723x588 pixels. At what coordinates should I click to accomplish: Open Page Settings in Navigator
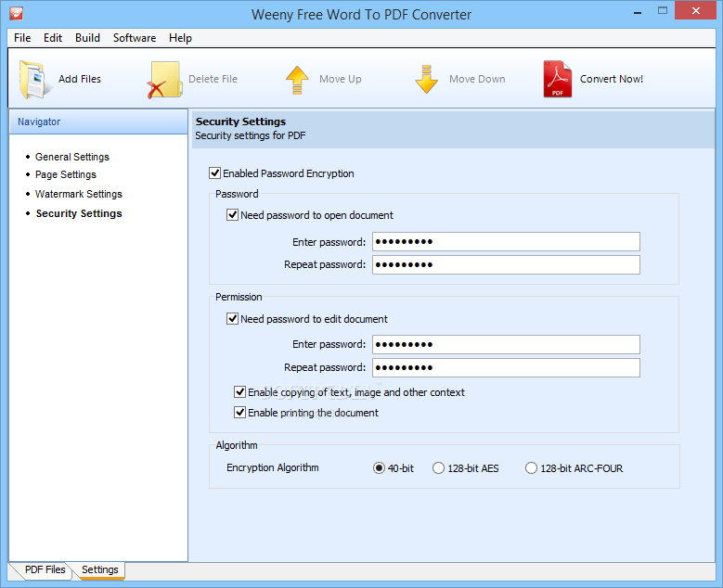[66, 174]
